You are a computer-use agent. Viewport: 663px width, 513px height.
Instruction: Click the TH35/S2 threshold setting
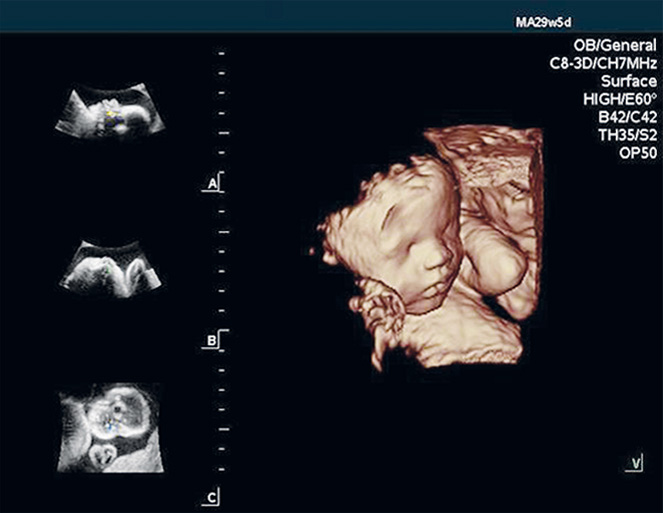click(625, 136)
